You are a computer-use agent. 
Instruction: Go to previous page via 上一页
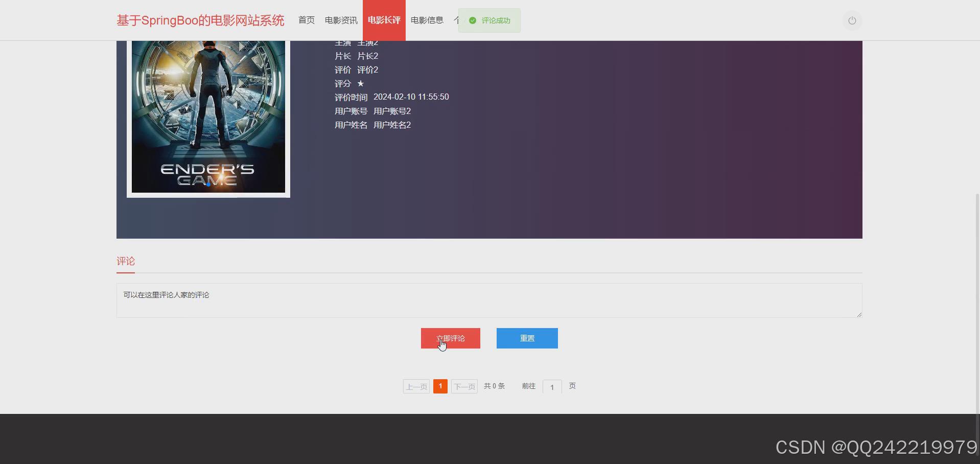click(x=415, y=386)
